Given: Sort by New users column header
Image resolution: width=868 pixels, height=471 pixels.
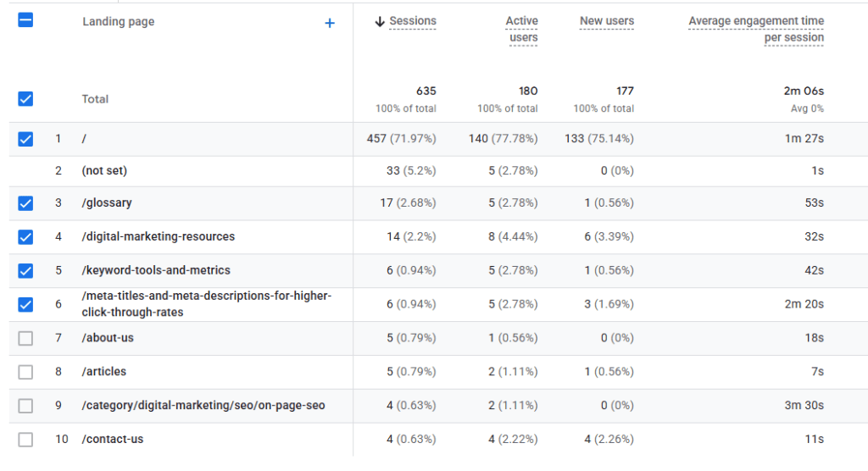Looking at the screenshot, I should point(607,21).
